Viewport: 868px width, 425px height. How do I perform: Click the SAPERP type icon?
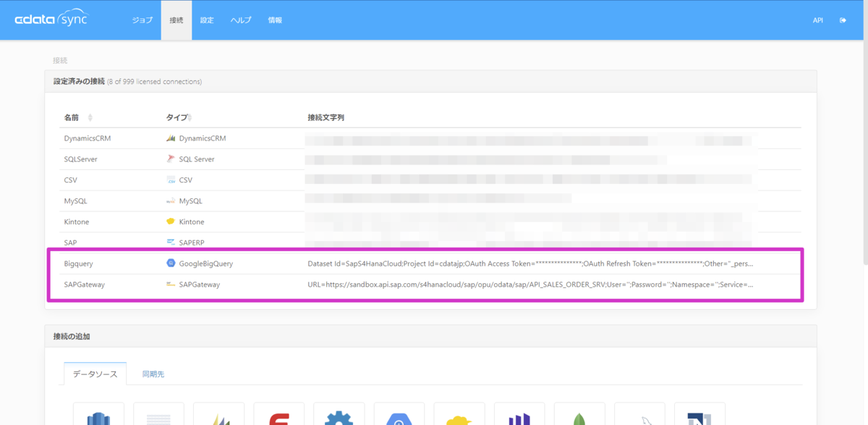(x=171, y=242)
